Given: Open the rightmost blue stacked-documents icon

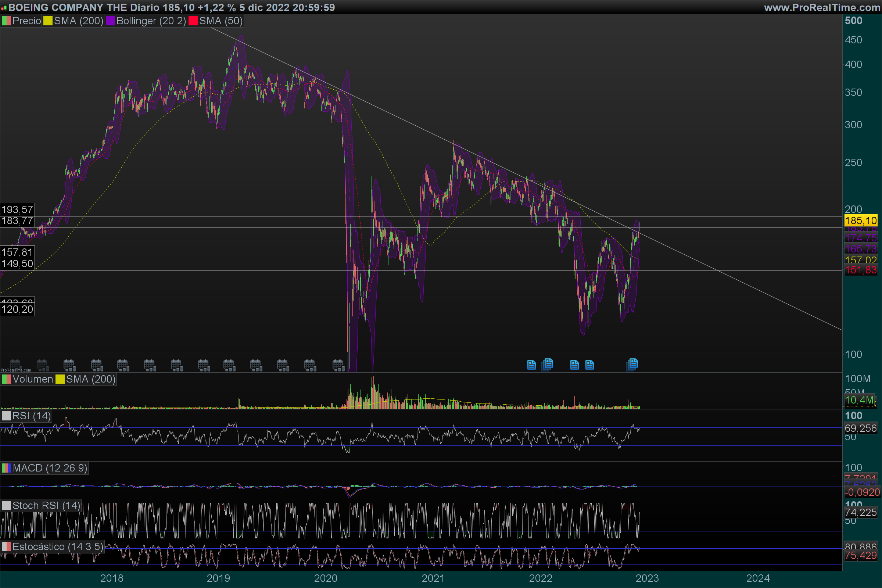Looking at the screenshot, I should tap(632, 364).
